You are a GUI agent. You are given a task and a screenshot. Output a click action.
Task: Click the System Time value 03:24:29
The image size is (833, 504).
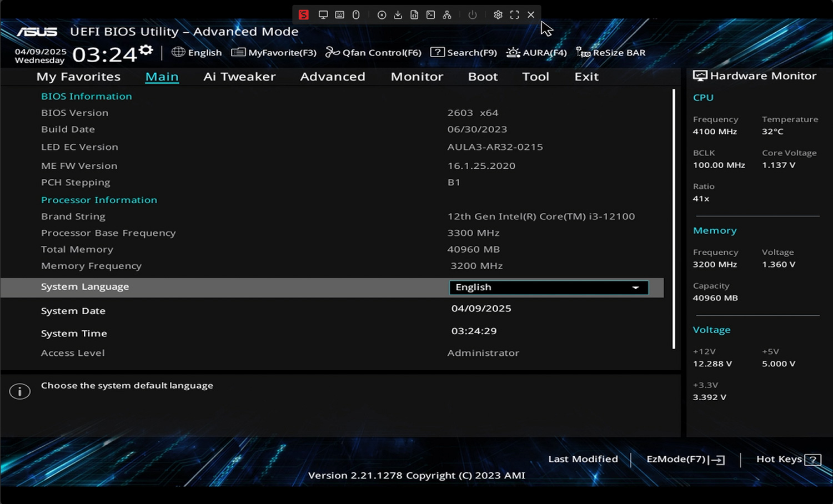pyautogui.click(x=474, y=331)
